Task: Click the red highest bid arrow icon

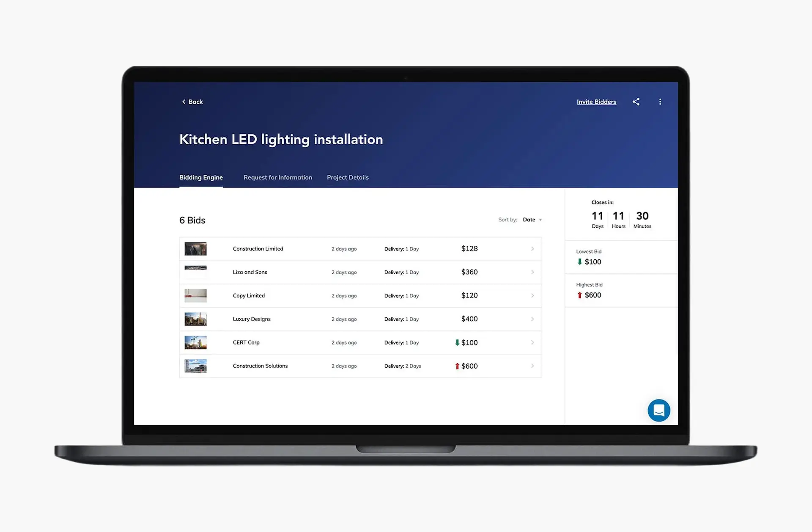Action: tap(580, 295)
